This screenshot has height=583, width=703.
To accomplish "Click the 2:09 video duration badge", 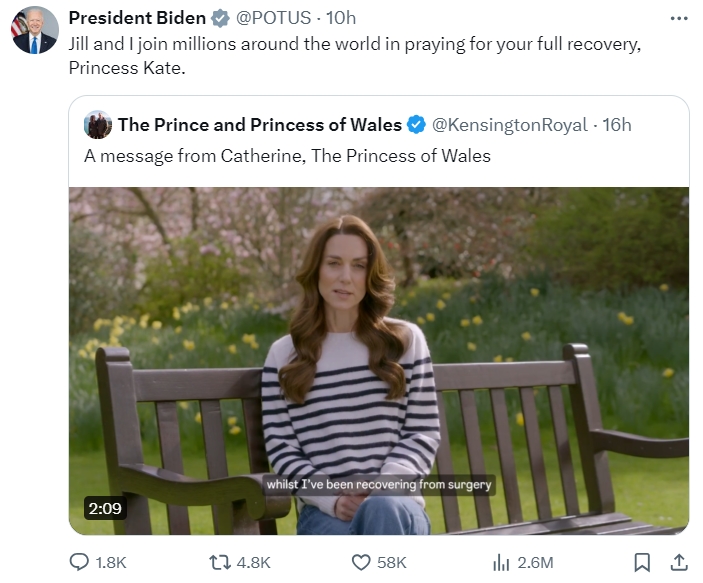I will 104,508.
